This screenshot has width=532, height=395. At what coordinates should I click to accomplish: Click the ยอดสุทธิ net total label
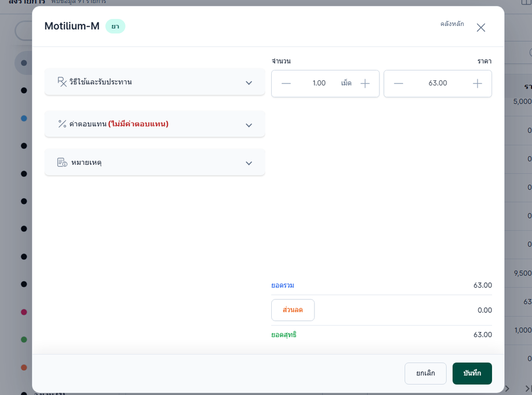[x=284, y=335]
